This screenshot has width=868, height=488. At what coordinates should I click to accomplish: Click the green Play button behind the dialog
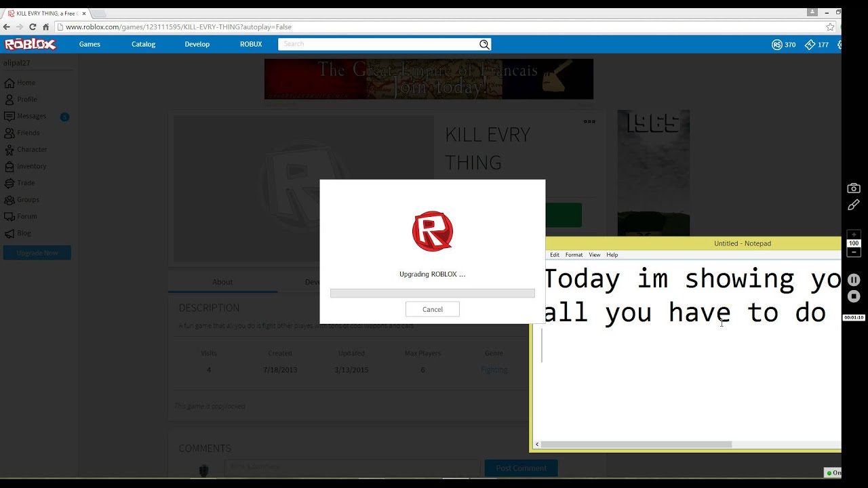564,216
